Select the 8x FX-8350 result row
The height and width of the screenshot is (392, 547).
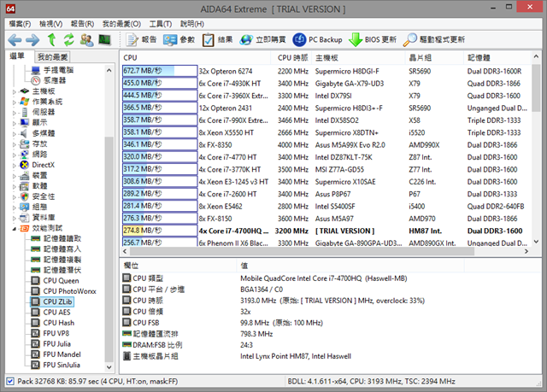326,144
